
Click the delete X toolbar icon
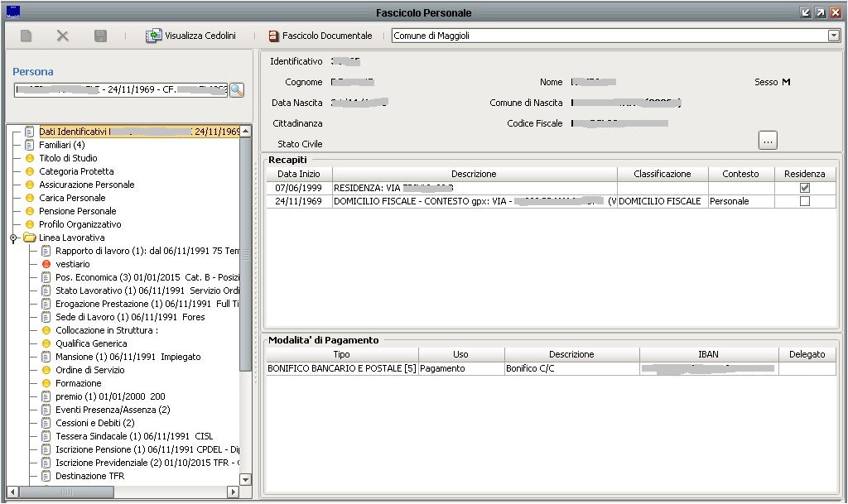(x=63, y=36)
